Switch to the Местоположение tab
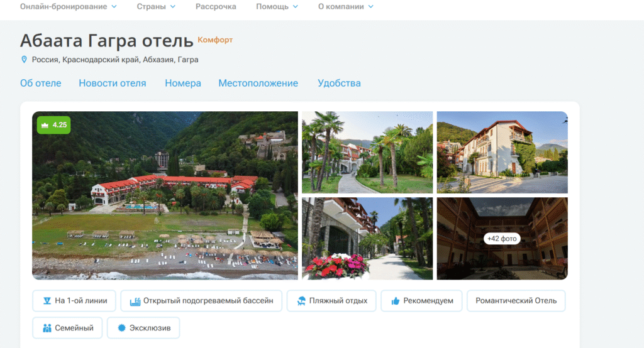Image resolution: width=644 pixels, height=348 pixels. click(x=258, y=84)
